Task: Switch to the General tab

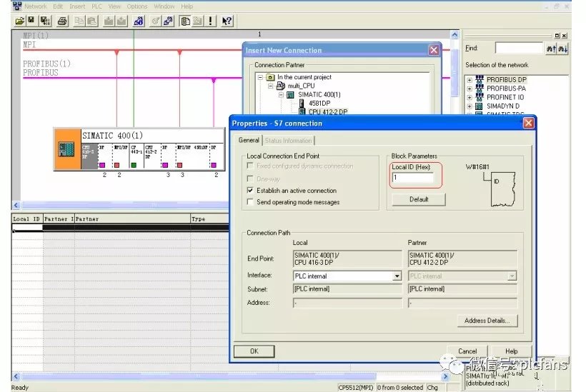Action: pyautogui.click(x=249, y=140)
